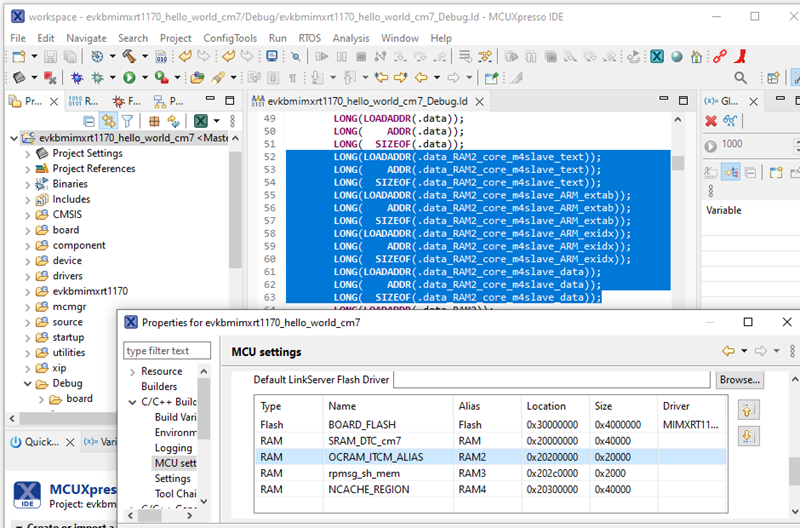800x528 pixels.
Task: Click the editor vertical scrollbar thumb
Action: [678, 163]
